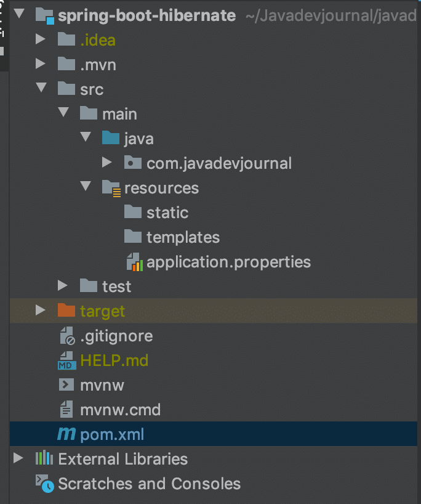
Task: Select the mvnw shell script icon
Action: tap(66, 384)
